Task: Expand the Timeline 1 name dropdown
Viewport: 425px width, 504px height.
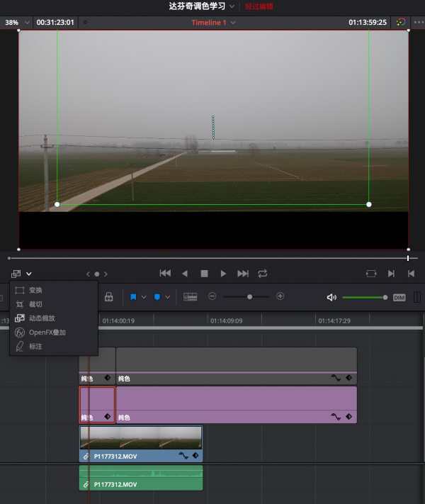Action: point(233,23)
